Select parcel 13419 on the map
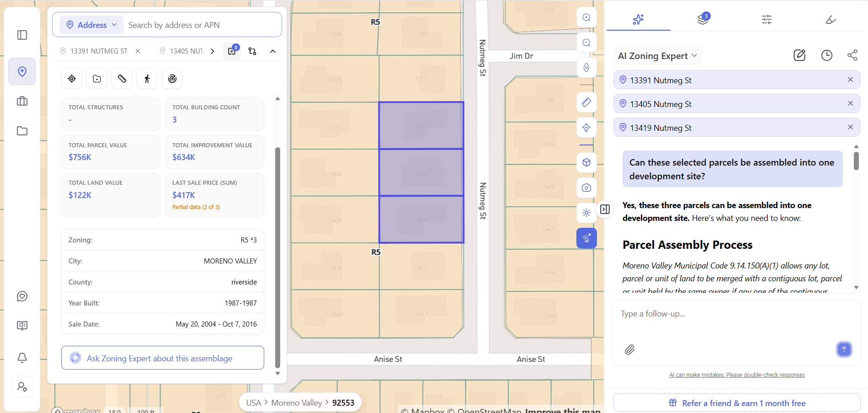This screenshot has height=413, width=868. point(421,220)
